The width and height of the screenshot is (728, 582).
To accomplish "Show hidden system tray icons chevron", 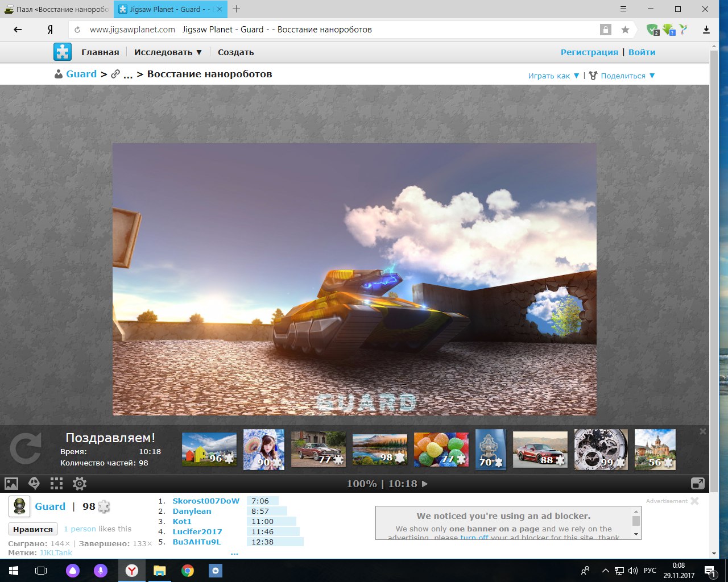I will 605,571.
